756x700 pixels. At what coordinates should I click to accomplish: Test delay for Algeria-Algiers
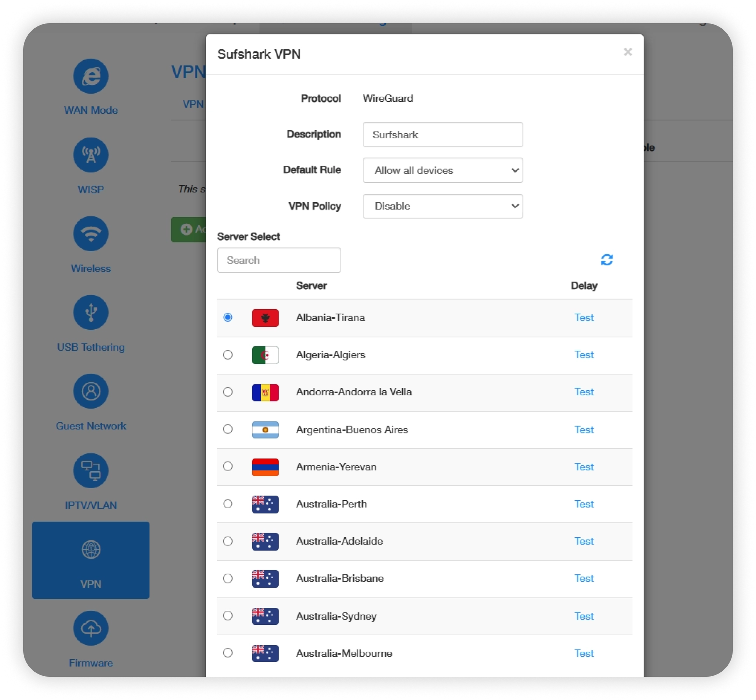584,354
